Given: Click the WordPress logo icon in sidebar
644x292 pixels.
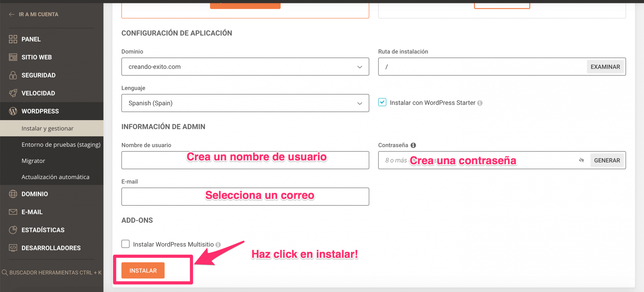Looking at the screenshot, I should 13,111.
